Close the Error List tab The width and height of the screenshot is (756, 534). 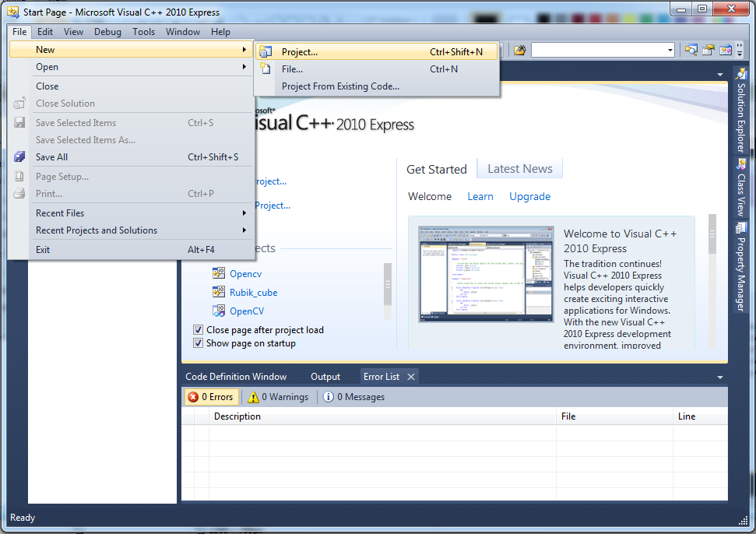pos(411,377)
